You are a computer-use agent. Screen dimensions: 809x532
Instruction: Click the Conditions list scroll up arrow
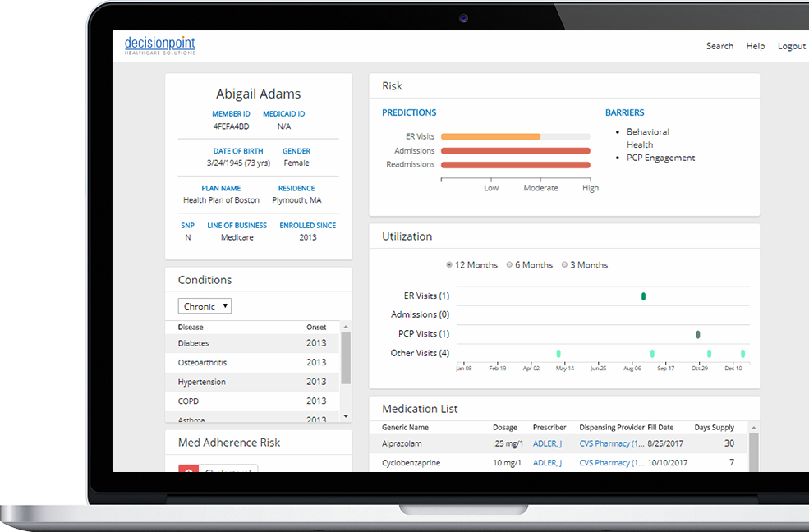[346, 327]
